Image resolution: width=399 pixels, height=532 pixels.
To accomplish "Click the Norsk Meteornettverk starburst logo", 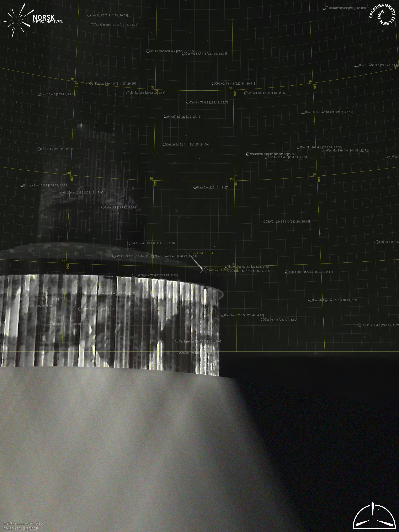I will point(18,20).
